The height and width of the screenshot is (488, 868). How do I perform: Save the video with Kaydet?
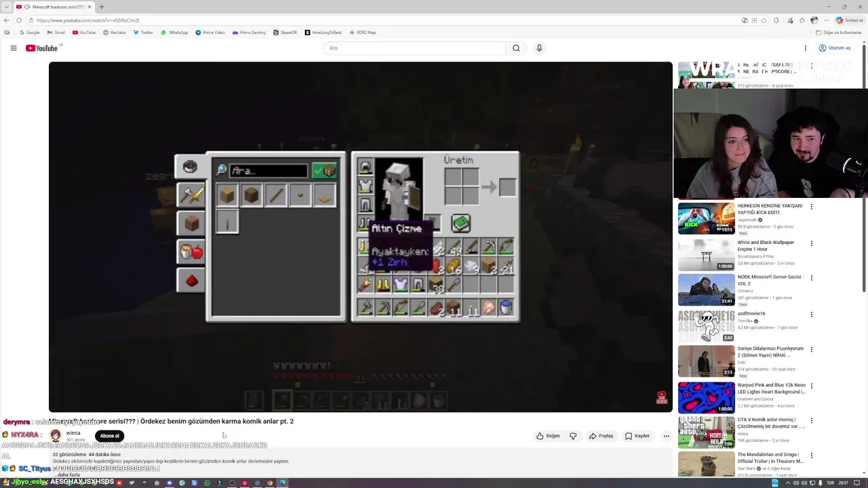click(x=637, y=436)
